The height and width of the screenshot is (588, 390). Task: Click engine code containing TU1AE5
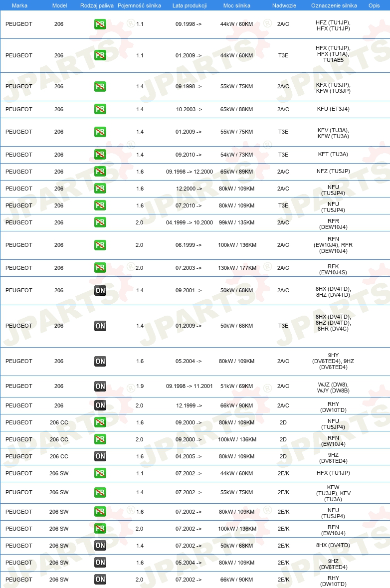[x=333, y=54]
